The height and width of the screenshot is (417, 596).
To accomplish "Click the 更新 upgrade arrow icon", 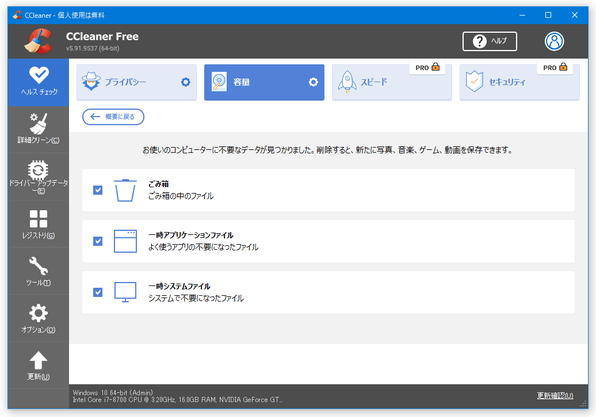I will coord(38,360).
